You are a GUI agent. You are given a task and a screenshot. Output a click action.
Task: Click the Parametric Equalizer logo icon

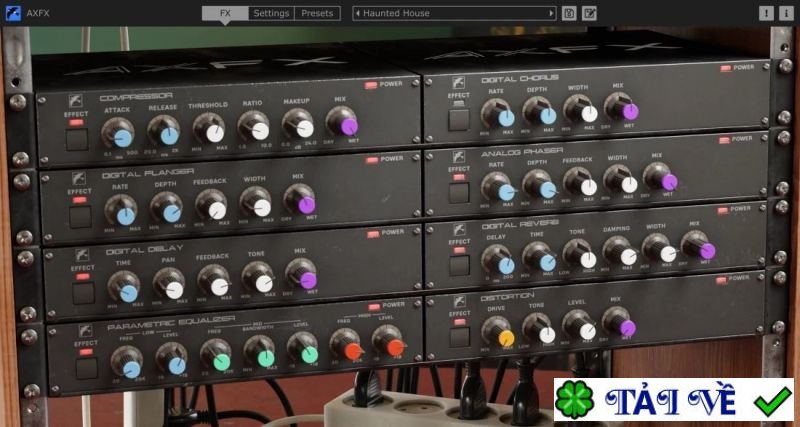(x=85, y=330)
